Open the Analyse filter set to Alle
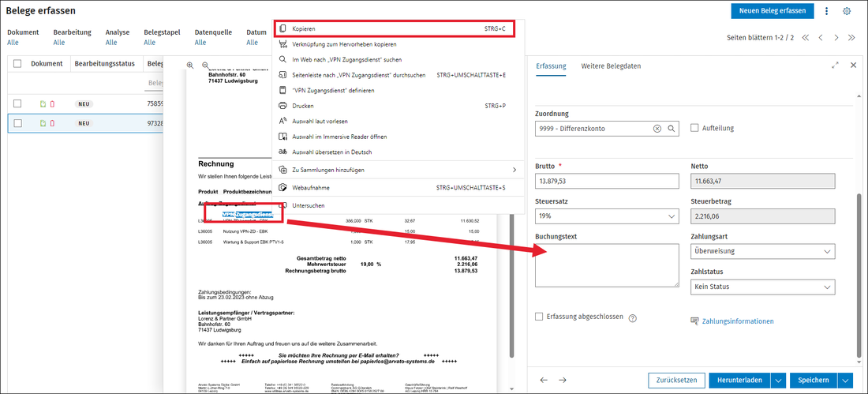The width and height of the screenshot is (868, 394). pyautogui.click(x=111, y=43)
